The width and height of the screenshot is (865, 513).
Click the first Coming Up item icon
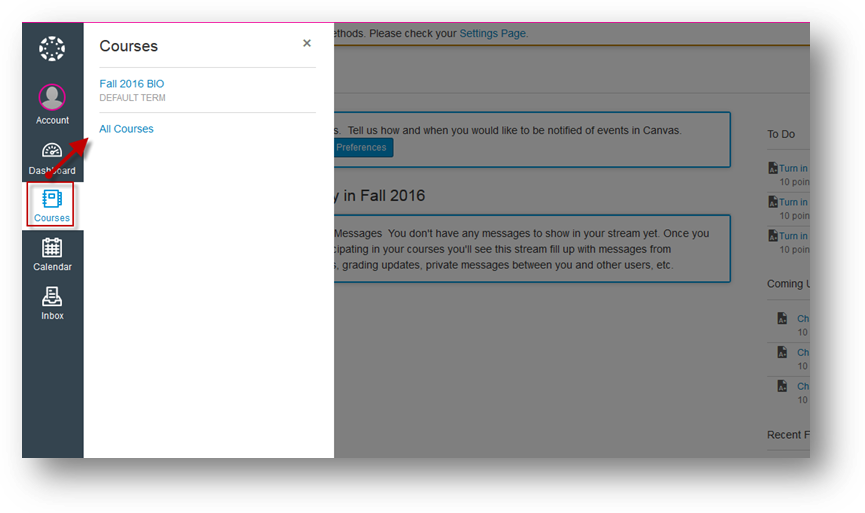point(782,319)
